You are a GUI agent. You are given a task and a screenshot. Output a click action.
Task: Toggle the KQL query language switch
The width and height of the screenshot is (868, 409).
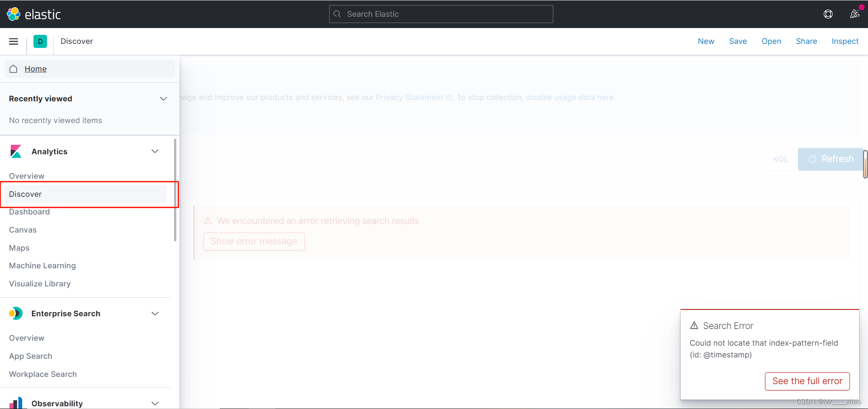click(780, 159)
